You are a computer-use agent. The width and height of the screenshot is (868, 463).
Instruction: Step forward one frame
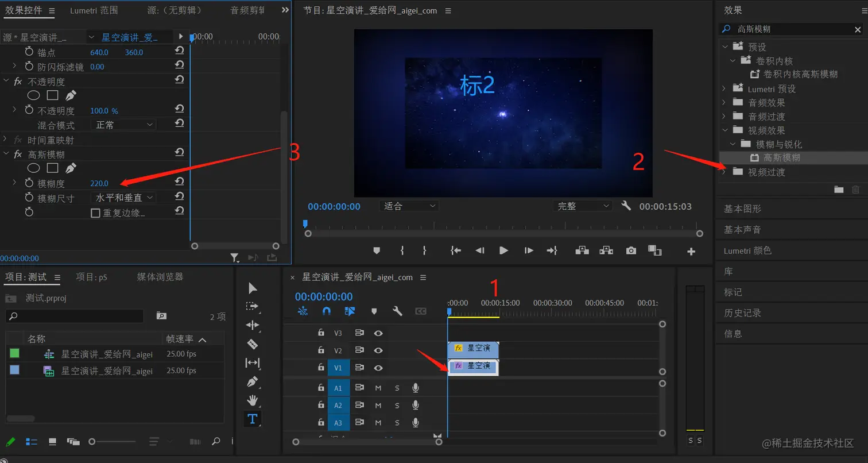[529, 250]
